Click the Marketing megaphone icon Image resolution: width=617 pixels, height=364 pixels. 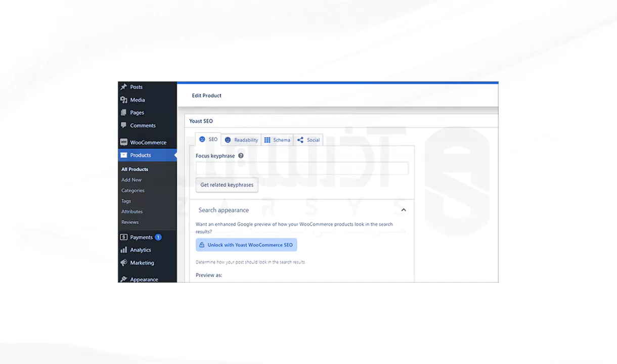coord(123,263)
